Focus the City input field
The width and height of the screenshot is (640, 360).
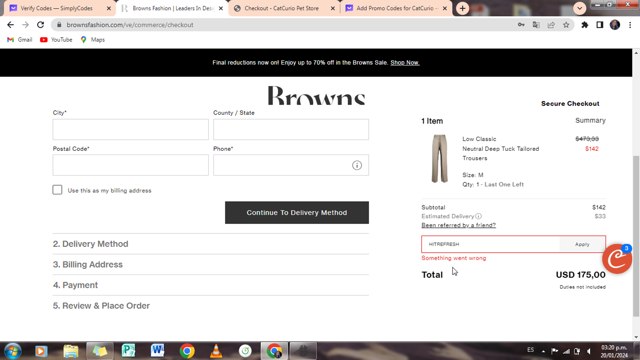131,129
